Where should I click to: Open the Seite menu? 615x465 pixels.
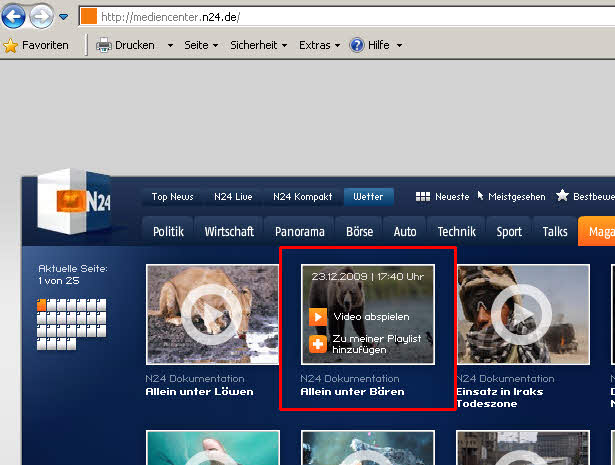(201, 45)
